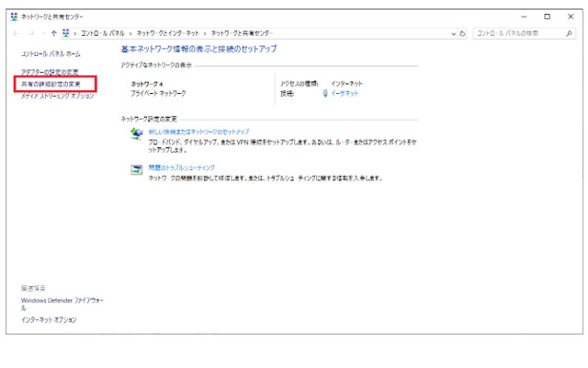Image resolution: width=588 pixels, height=368 pixels.
Task: Click プライベート ネットワーク text
Action: [158, 93]
